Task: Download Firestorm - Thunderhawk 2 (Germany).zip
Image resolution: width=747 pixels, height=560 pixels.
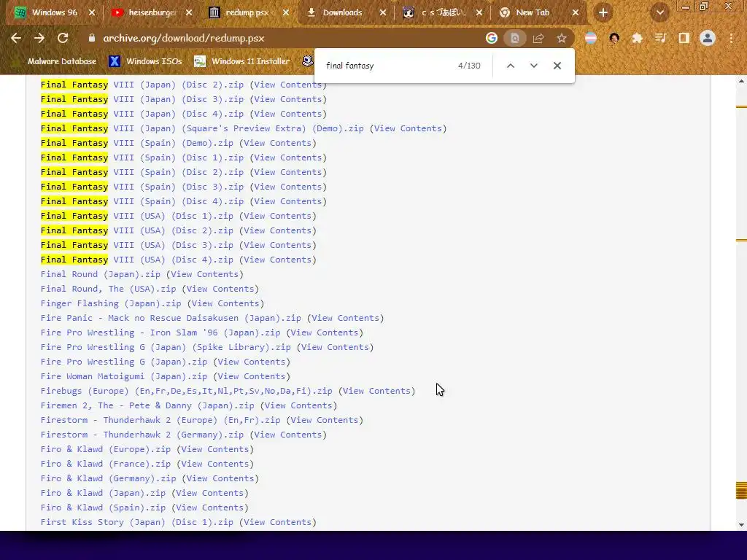Action: [142, 435]
